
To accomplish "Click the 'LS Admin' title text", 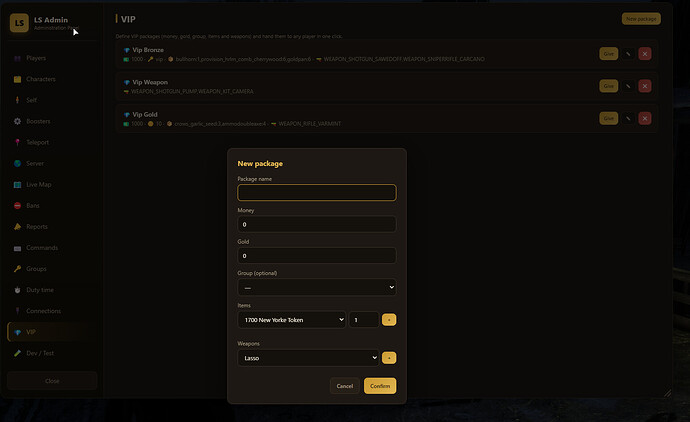I will (51, 20).
